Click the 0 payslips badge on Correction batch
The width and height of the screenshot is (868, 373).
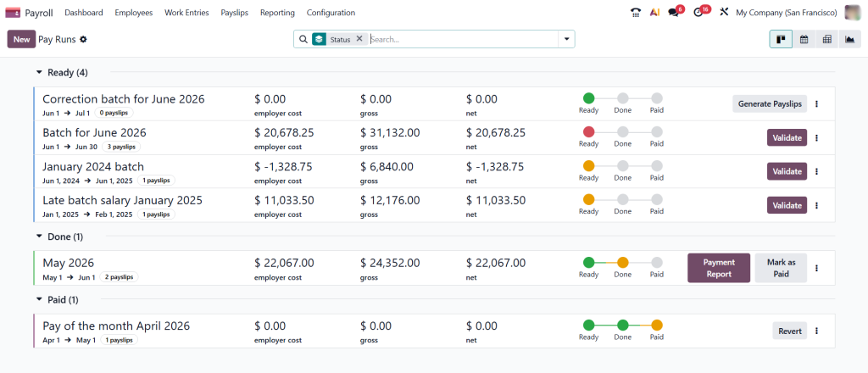114,113
